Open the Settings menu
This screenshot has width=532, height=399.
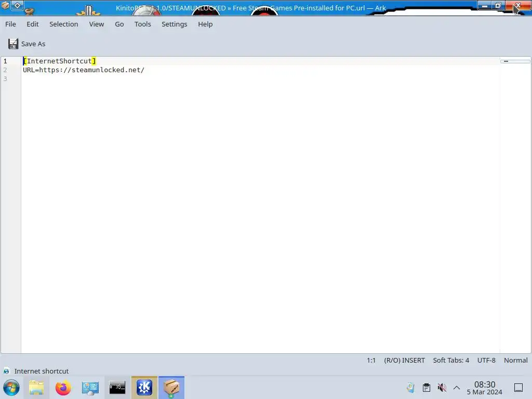click(x=175, y=24)
